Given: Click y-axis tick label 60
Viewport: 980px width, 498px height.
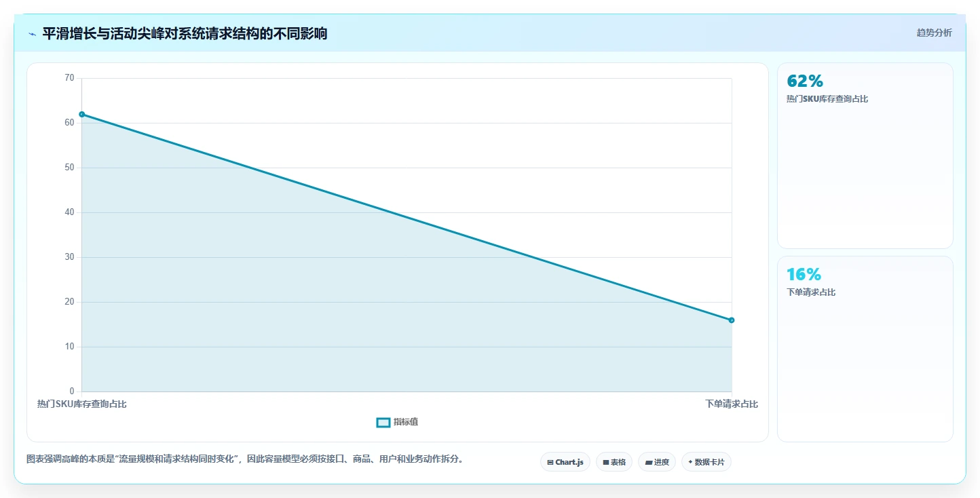Looking at the screenshot, I should click(69, 123).
